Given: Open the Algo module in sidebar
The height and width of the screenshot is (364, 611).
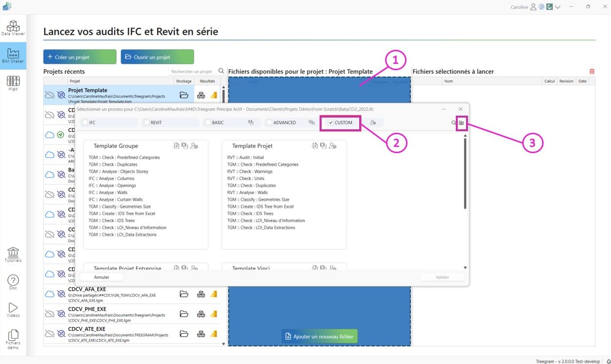Looking at the screenshot, I should (x=13, y=82).
